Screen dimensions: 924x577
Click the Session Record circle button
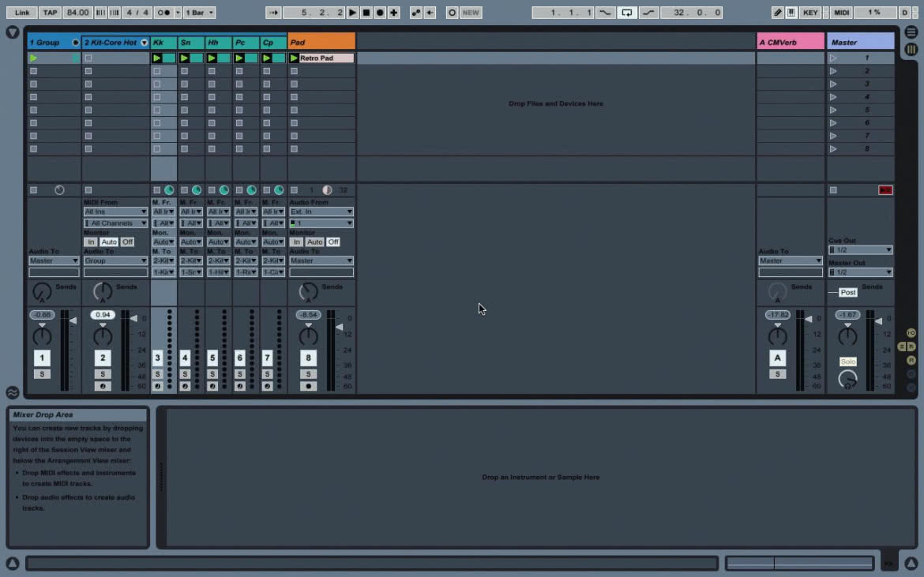tap(452, 13)
